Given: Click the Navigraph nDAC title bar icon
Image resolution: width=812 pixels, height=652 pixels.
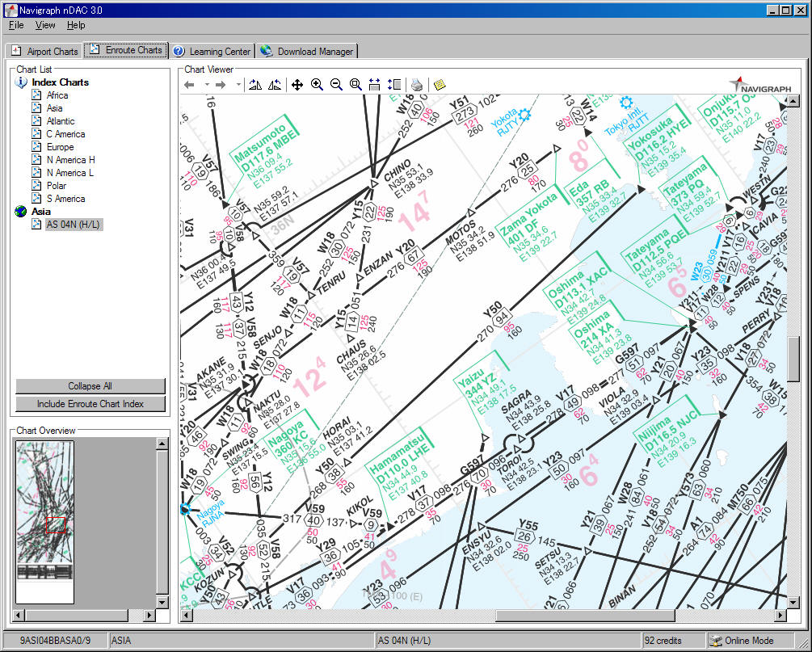Looking at the screenshot, I should tap(11, 10).
